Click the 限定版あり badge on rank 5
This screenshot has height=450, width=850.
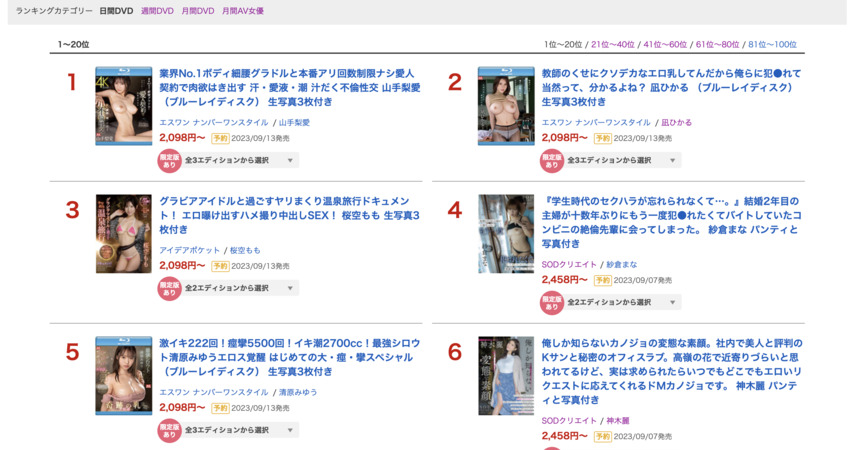coord(169,429)
